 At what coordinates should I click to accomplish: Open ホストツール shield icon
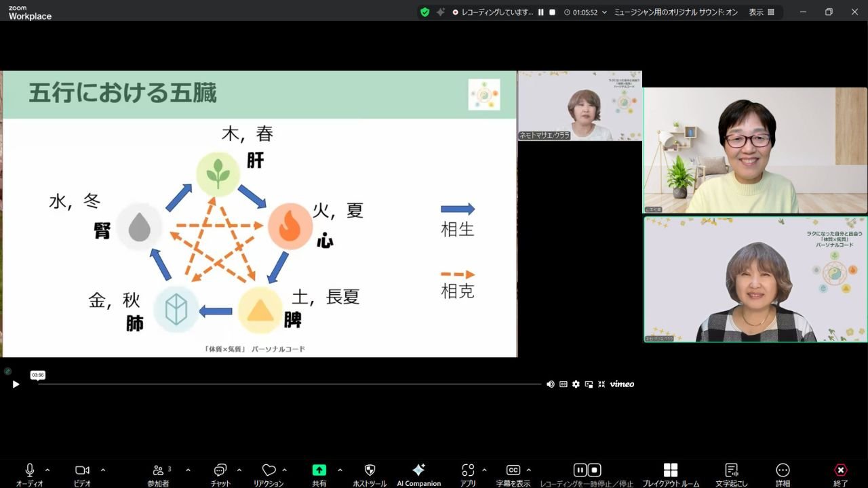coord(370,470)
